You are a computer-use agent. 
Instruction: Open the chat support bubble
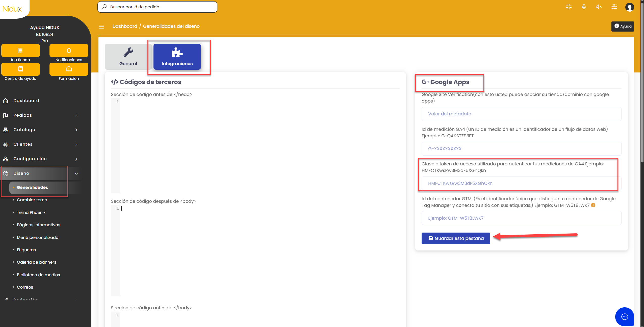tap(624, 317)
